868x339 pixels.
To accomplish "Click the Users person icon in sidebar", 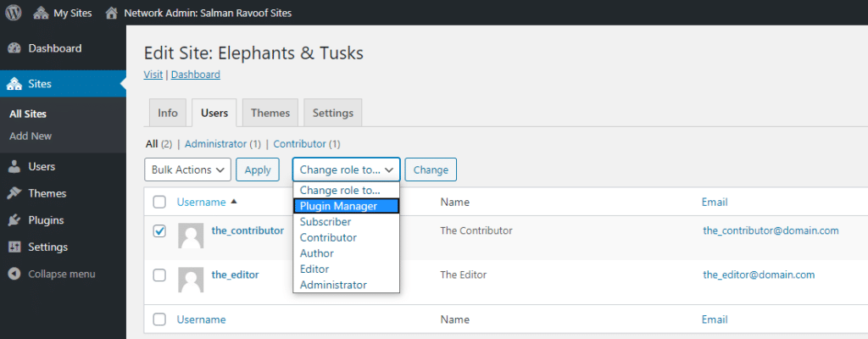I will 14,166.
